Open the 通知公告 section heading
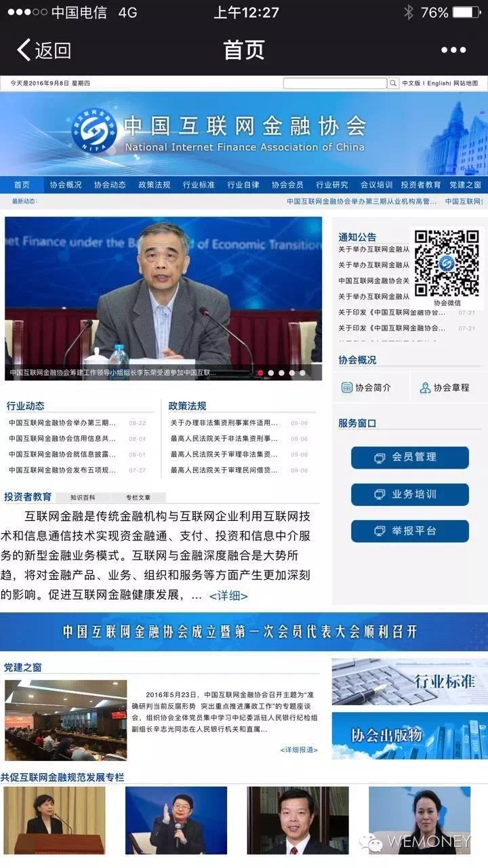488x868 pixels. (357, 237)
